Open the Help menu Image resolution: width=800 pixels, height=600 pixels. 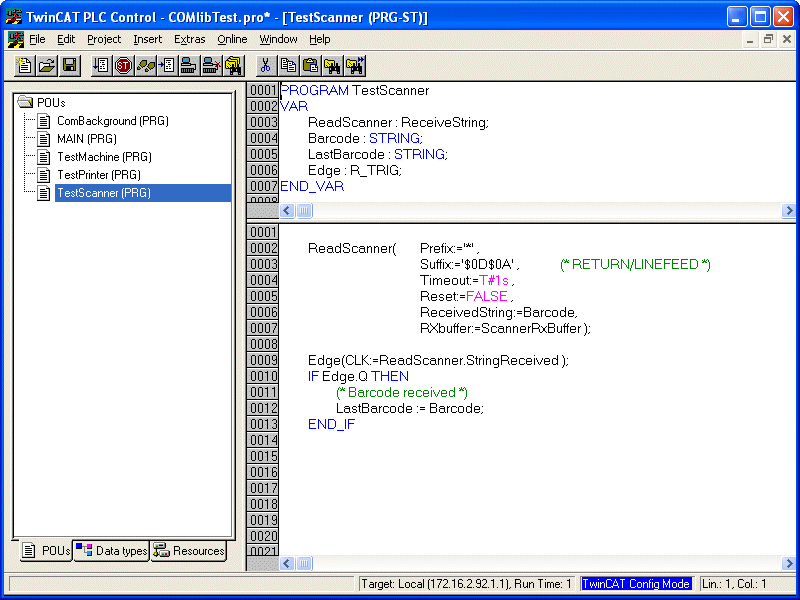point(319,39)
